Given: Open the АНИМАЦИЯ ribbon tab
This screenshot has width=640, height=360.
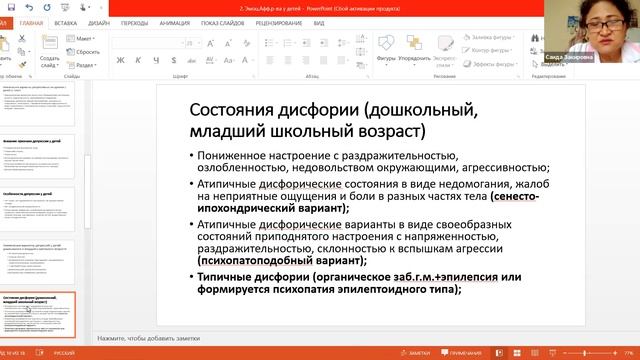Looking at the screenshot, I should tap(175, 23).
